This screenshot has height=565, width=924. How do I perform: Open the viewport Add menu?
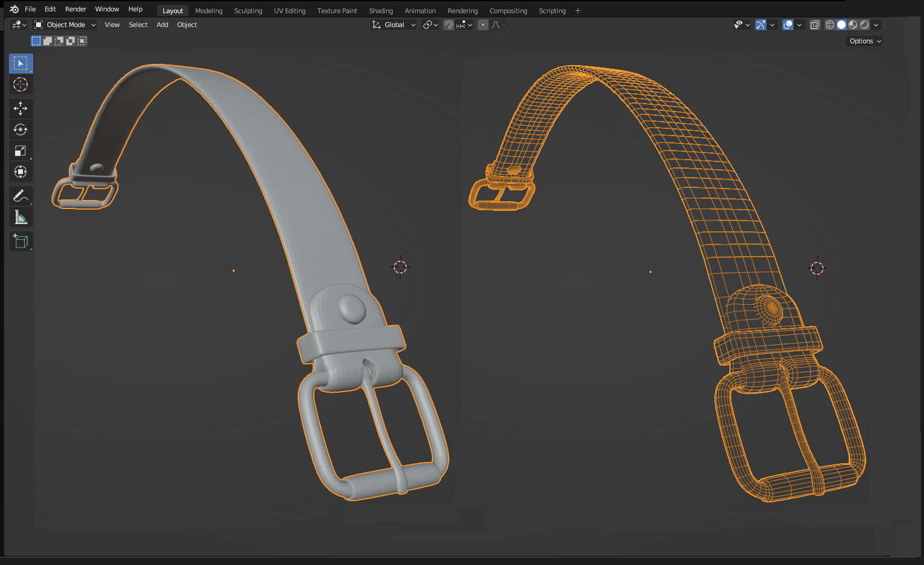point(163,25)
